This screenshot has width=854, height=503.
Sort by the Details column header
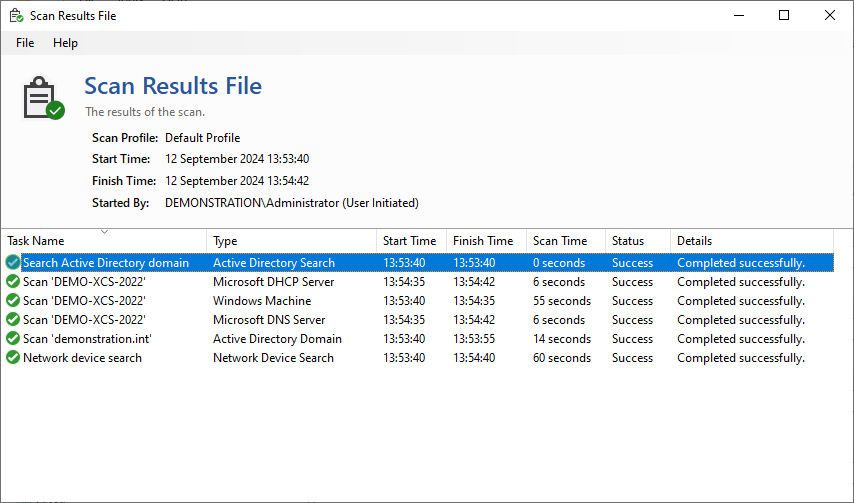pos(752,241)
